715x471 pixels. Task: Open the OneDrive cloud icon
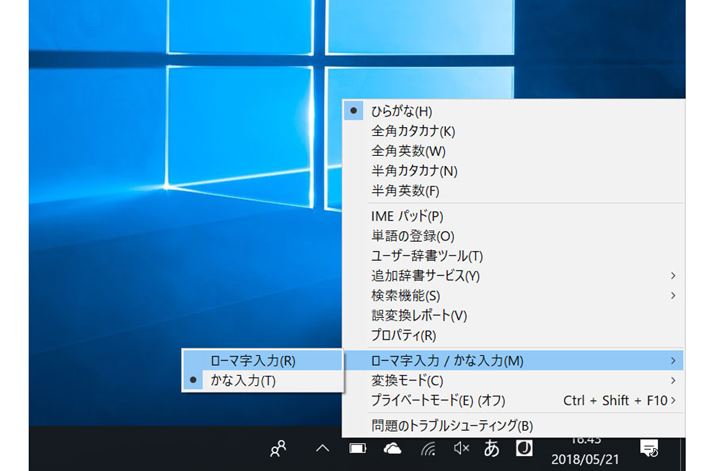click(x=392, y=449)
